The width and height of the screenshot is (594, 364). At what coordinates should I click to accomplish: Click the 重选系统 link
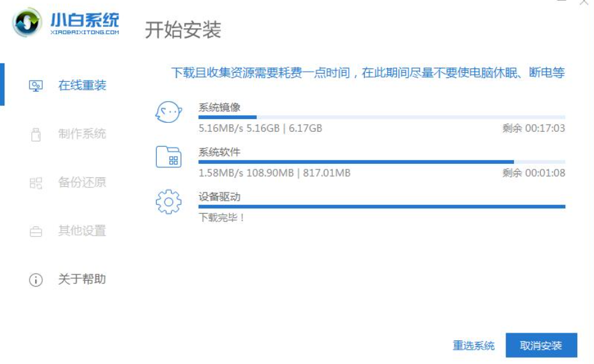(474, 345)
